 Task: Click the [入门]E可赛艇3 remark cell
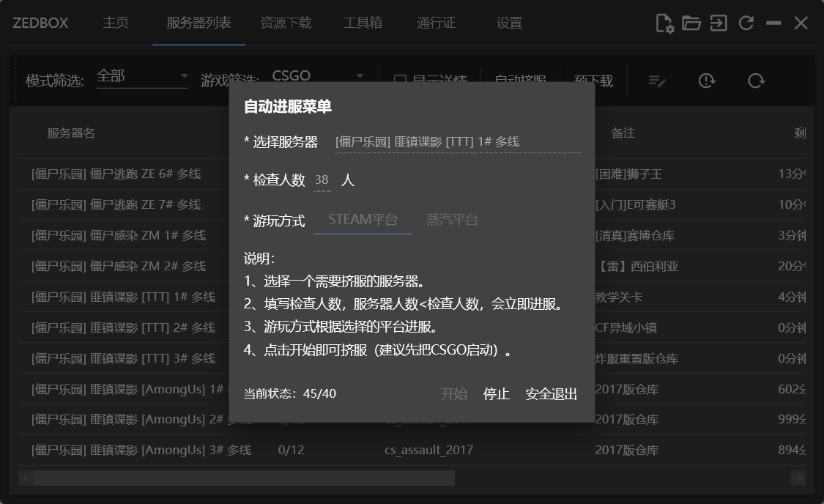tap(635, 204)
